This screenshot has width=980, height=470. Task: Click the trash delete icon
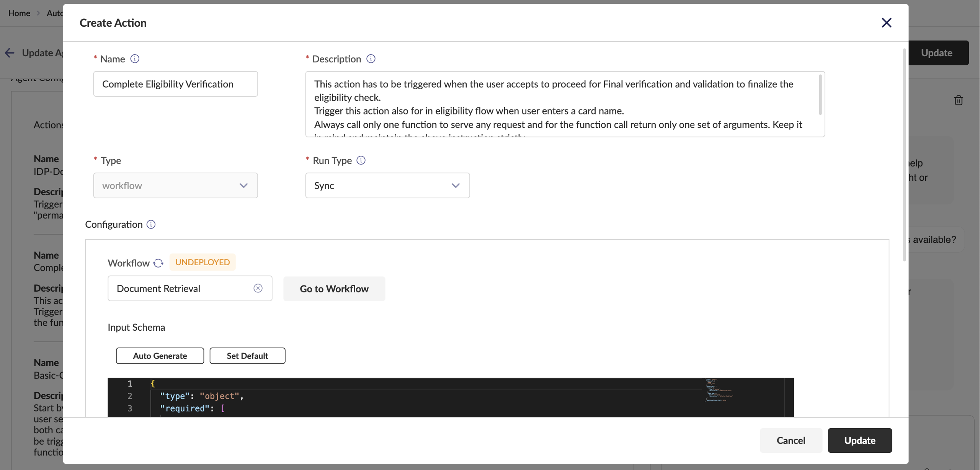click(958, 100)
